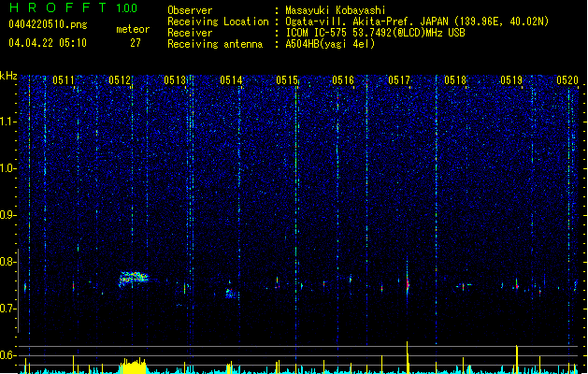Screen dimensions: 588x374
Task: Click the 0.8 frequency axis label
Action: [8, 262]
